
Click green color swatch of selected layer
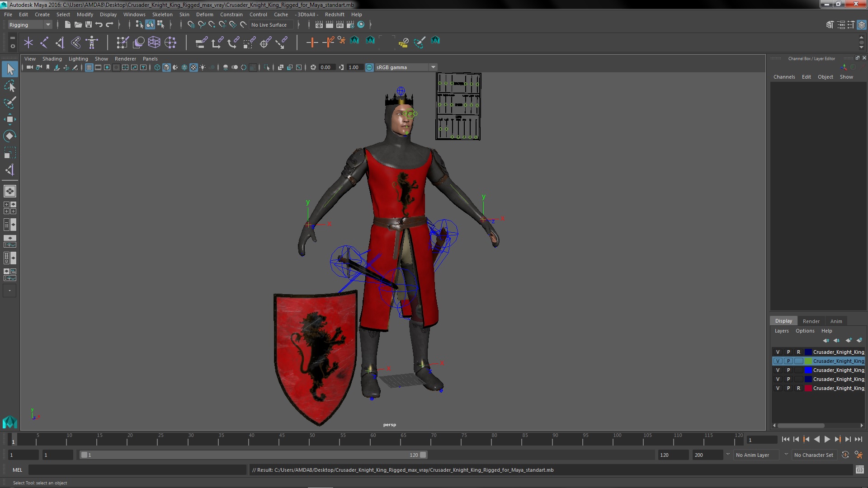(808, 361)
